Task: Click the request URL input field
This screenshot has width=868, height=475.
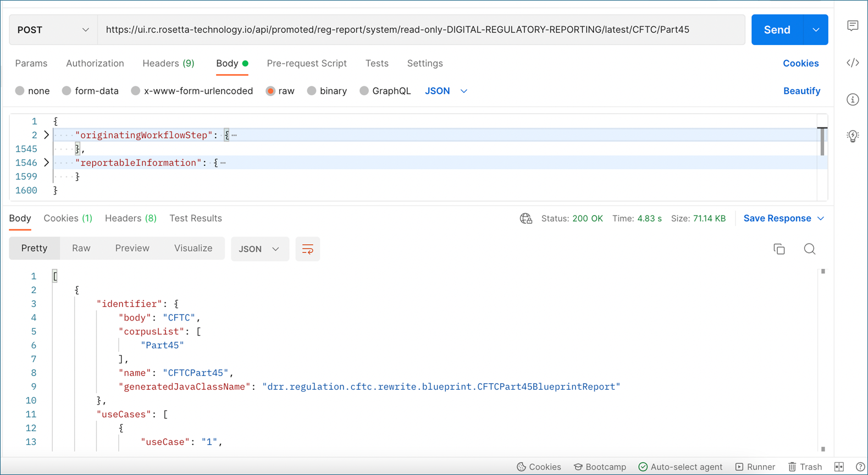Action: point(421,30)
